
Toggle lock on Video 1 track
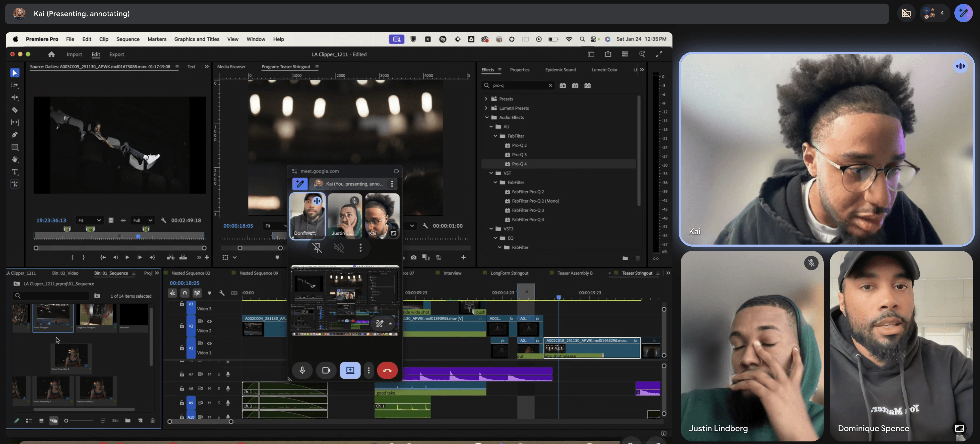tap(182, 348)
